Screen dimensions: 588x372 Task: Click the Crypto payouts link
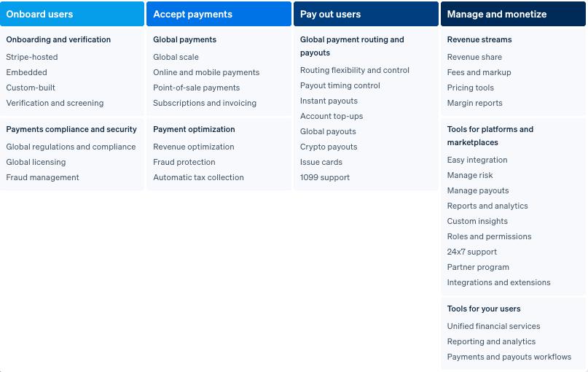(x=329, y=147)
